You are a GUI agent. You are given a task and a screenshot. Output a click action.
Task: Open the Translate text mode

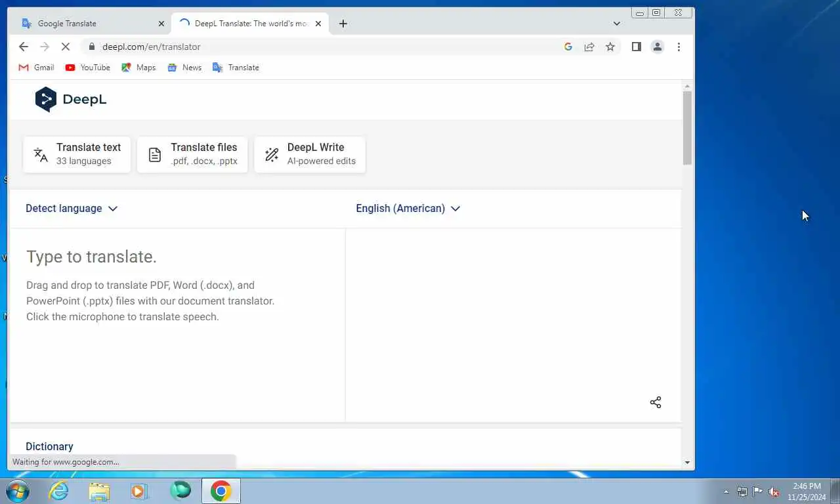(x=77, y=155)
